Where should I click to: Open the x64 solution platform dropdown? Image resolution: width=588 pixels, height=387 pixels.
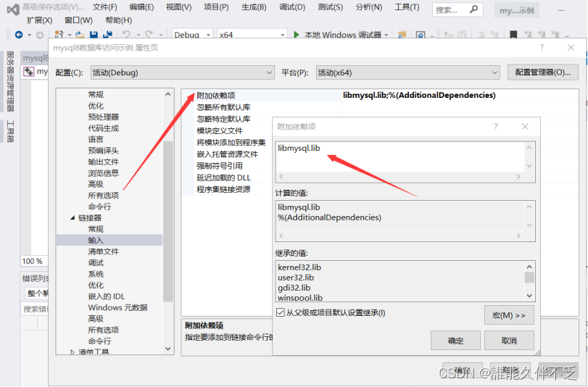click(x=252, y=35)
